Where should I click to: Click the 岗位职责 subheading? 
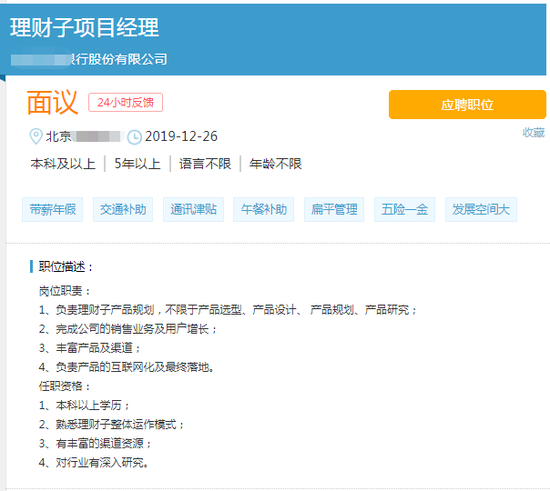pos(65,291)
